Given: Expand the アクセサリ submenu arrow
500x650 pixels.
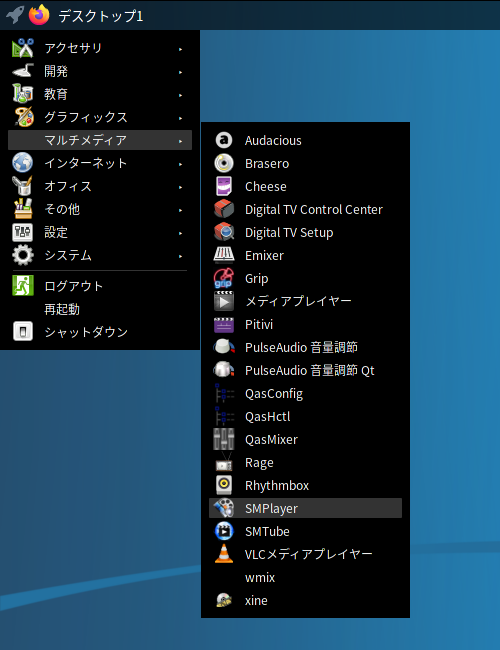Looking at the screenshot, I should [x=180, y=49].
